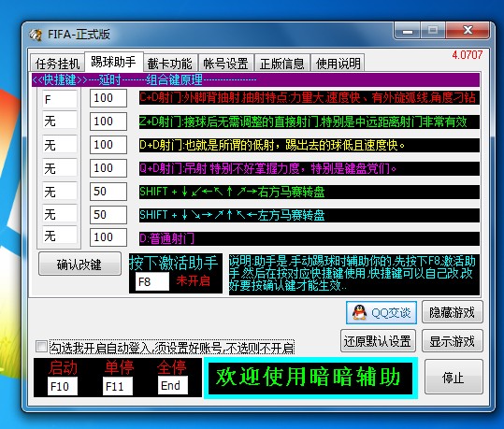Click the 右方马赛转盘 combo line

(x=310, y=192)
